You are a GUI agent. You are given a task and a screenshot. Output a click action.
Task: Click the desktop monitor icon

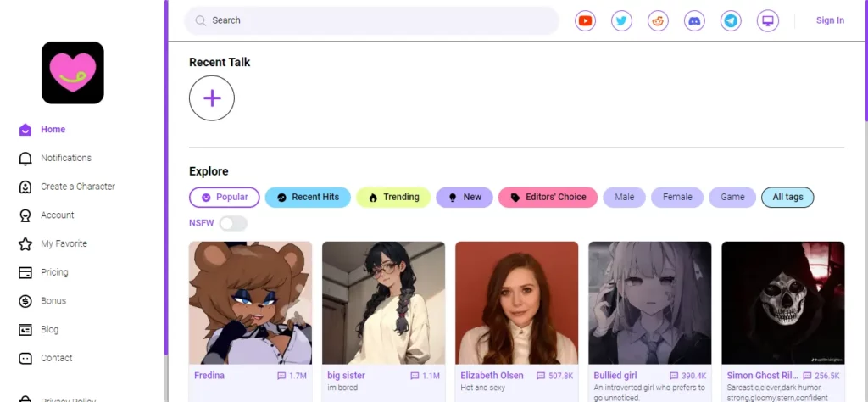(x=768, y=21)
